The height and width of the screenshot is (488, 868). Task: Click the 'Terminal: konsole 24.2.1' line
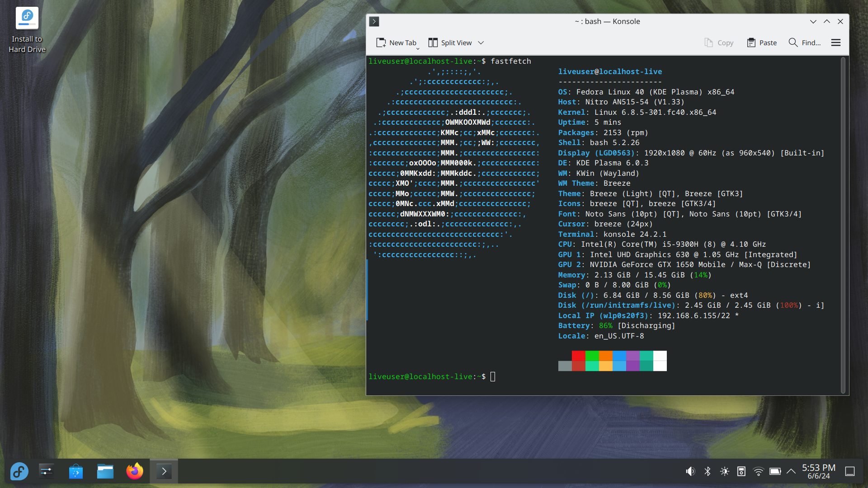pyautogui.click(x=612, y=234)
